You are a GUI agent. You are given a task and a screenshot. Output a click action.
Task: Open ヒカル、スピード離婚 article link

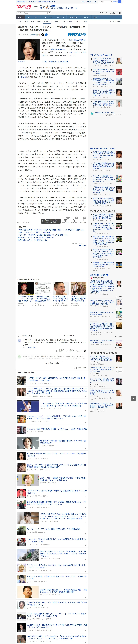coord(63,479)
